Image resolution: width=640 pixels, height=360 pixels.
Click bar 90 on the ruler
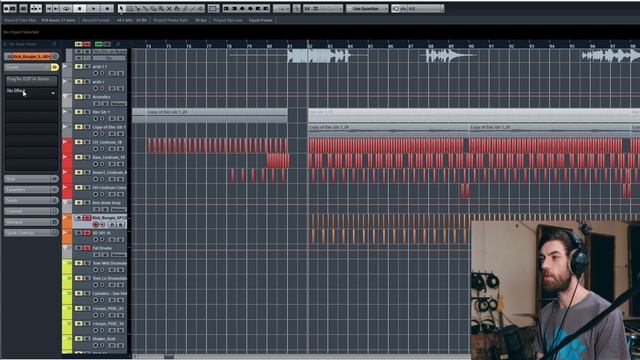pos(471,46)
